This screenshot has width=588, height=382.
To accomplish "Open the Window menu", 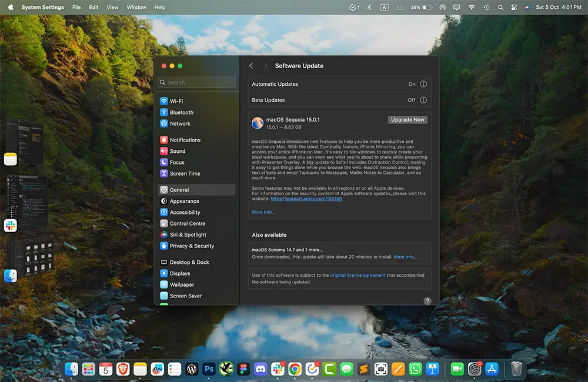I will click(136, 7).
